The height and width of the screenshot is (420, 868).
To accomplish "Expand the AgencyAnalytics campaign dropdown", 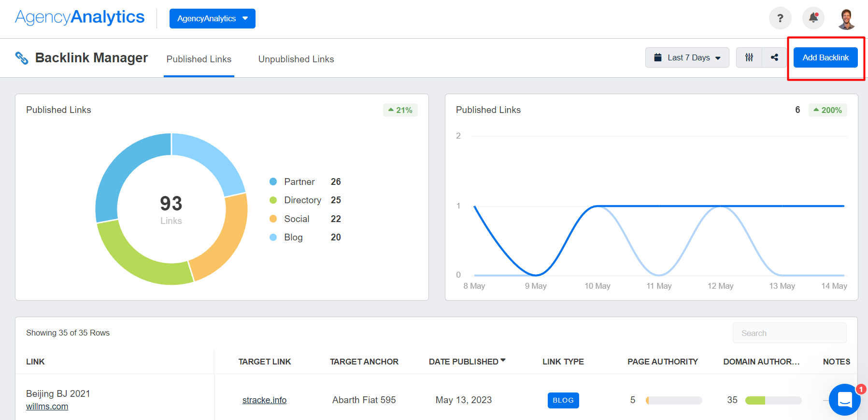I will (212, 18).
